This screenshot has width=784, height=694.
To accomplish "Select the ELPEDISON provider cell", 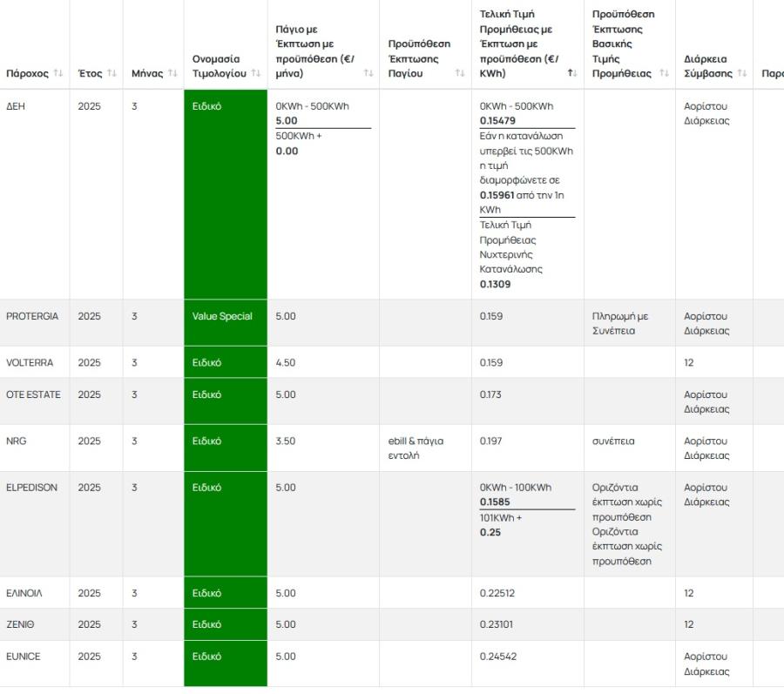I will [x=35, y=523].
